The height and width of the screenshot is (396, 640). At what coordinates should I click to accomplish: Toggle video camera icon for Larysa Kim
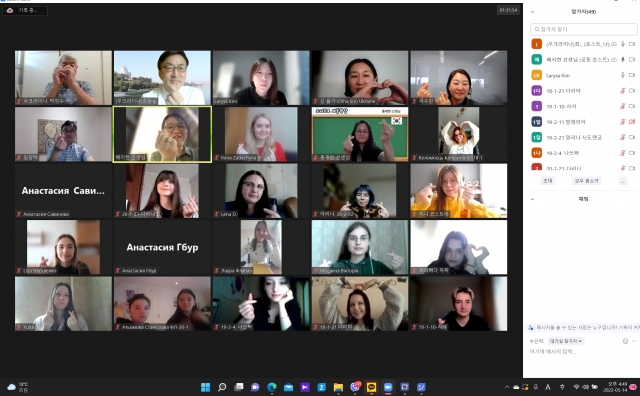click(x=632, y=75)
